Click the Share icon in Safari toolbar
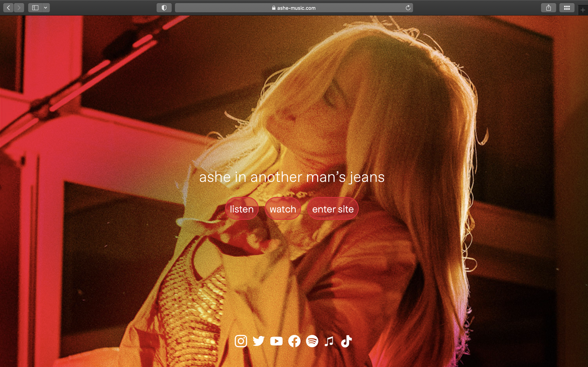The image size is (588, 367). pyautogui.click(x=548, y=8)
